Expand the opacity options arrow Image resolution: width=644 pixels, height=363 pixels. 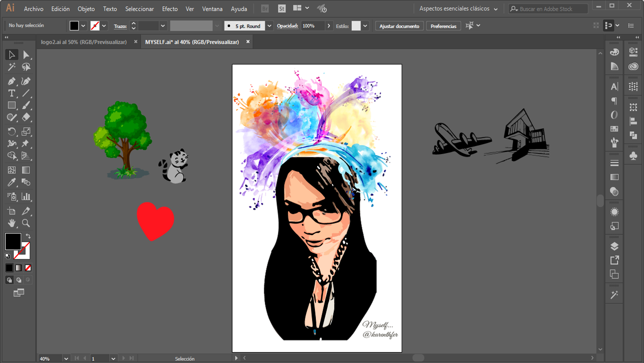pyautogui.click(x=329, y=26)
